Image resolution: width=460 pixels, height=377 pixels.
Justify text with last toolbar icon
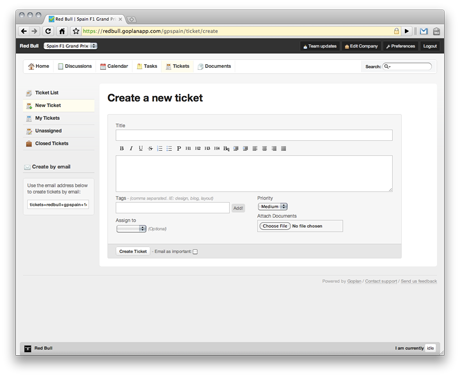point(283,148)
